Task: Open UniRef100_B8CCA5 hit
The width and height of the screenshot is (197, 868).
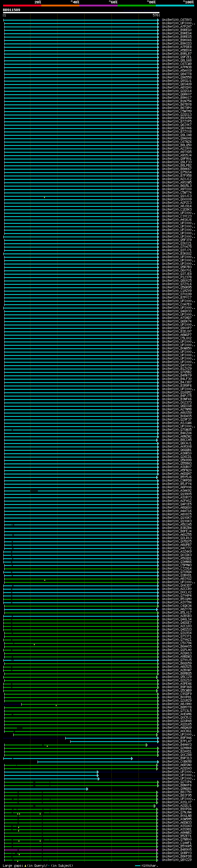Action: 177,440
